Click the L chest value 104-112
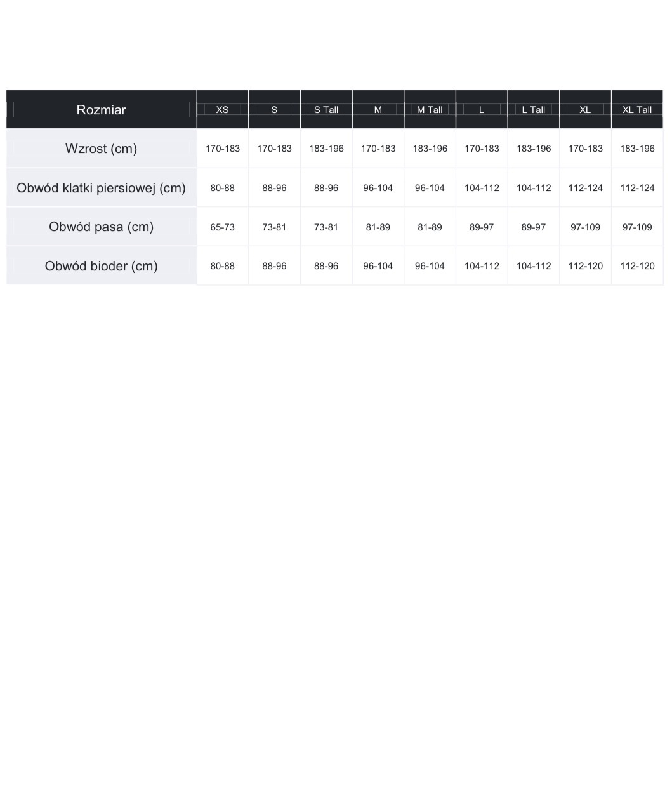This screenshot has width=672, height=786. 482,188
